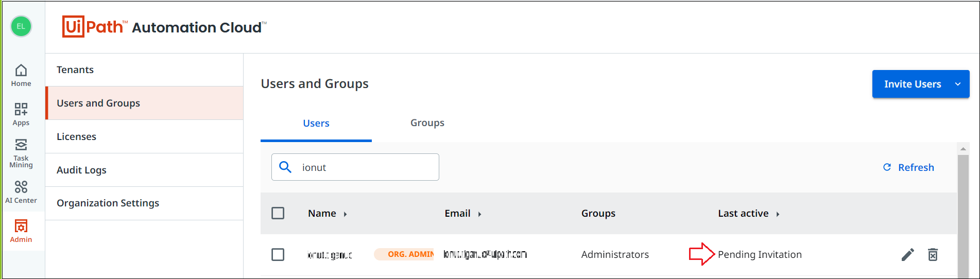
Task: Click the Pending Invitation status text
Action: 760,254
